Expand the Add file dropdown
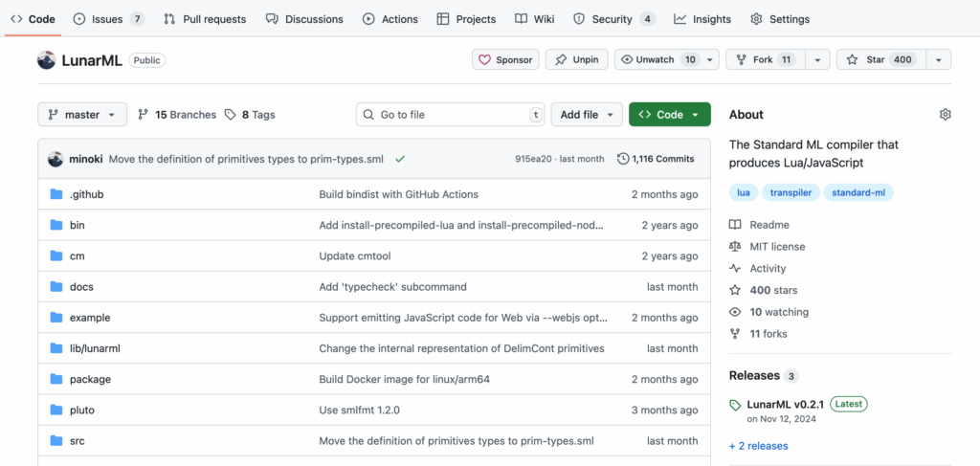 (587, 115)
